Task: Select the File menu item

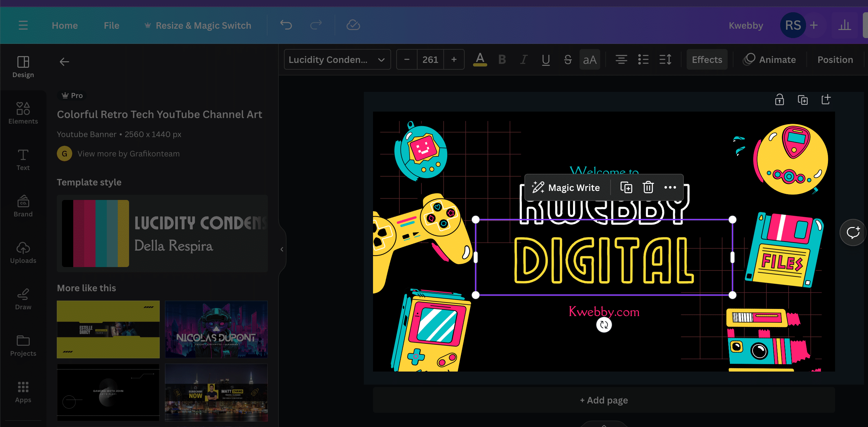Action: point(111,25)
